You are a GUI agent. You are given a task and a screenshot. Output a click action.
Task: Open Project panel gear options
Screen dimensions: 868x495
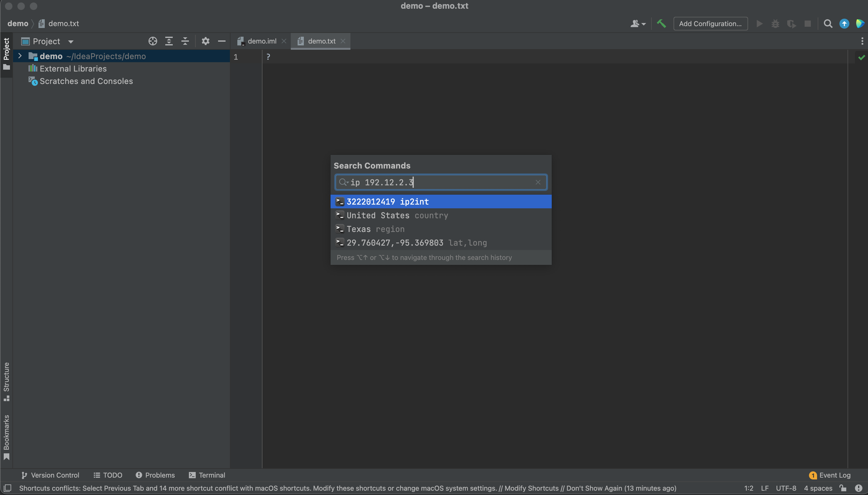(x=205, y=41)
